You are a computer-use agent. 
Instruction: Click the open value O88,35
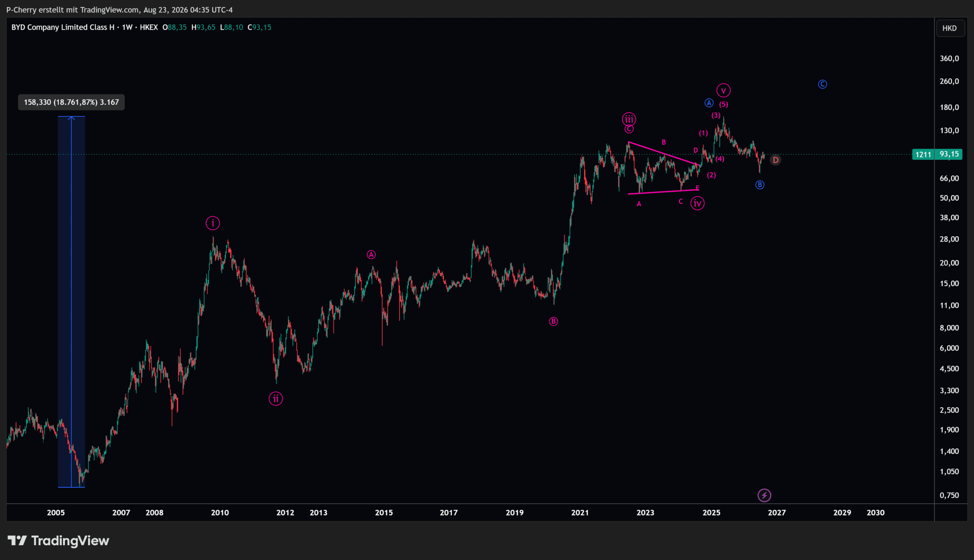[175, 27]
